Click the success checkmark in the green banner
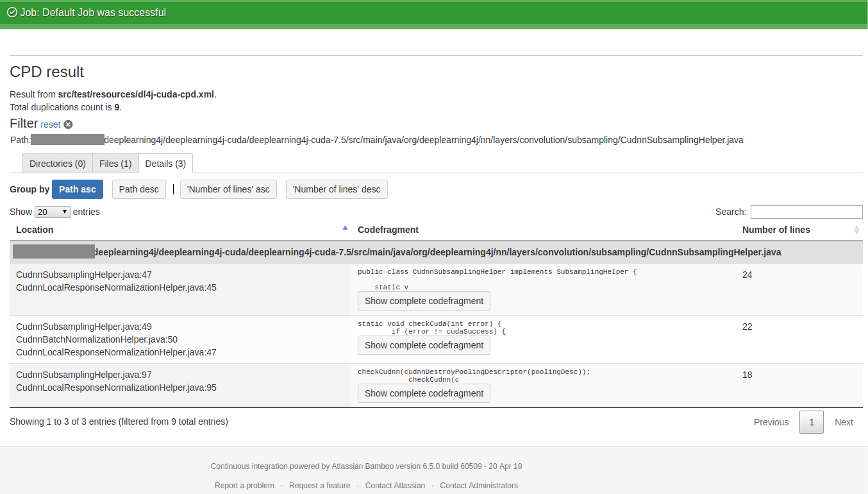The width and height of the screenshot is (868, 494). click(x=11, y=12)
